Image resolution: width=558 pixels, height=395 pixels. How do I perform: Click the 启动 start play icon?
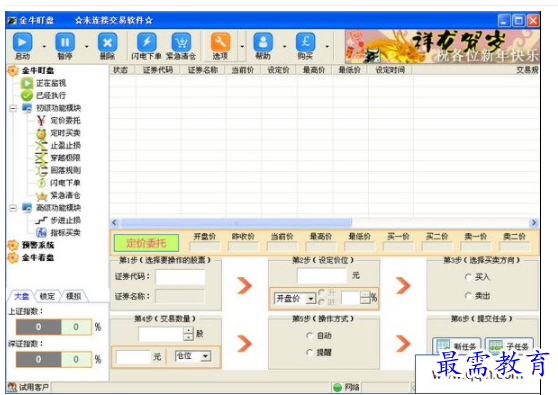point(22,42)
